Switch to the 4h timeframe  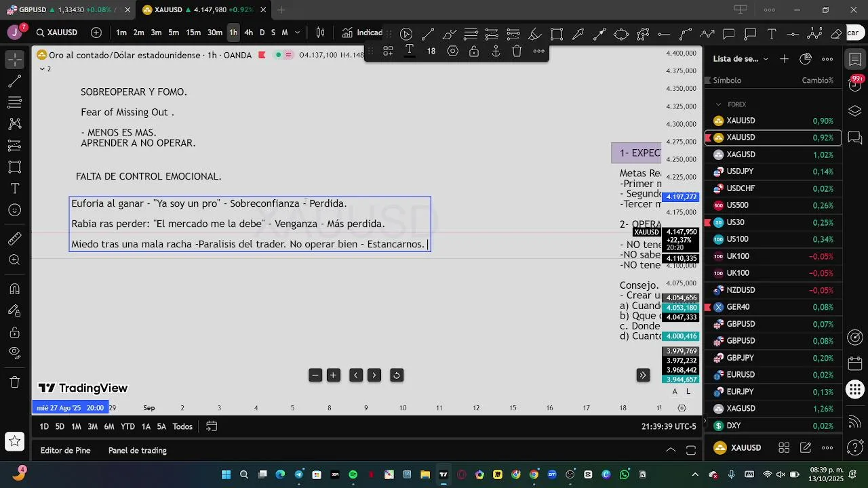(x=248, y=33)
